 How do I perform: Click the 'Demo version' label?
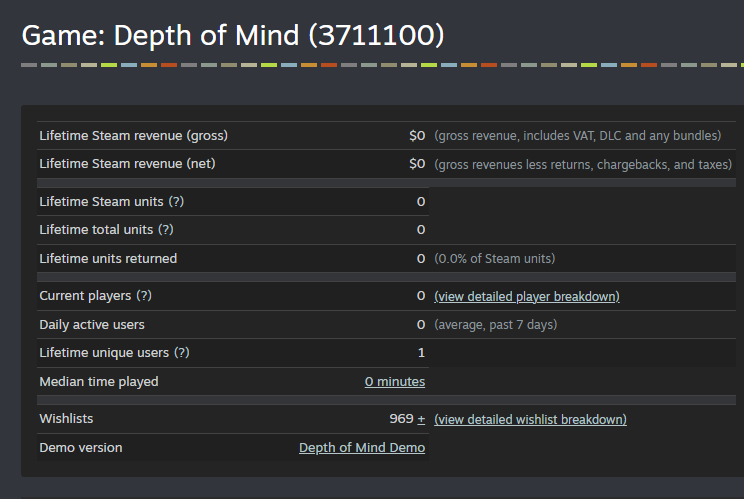pyautogui.click(x=81, y=447)
